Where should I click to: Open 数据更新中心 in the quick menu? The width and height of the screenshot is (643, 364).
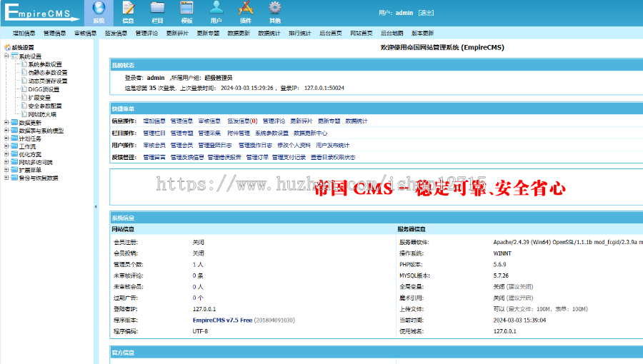pos(311,133)
